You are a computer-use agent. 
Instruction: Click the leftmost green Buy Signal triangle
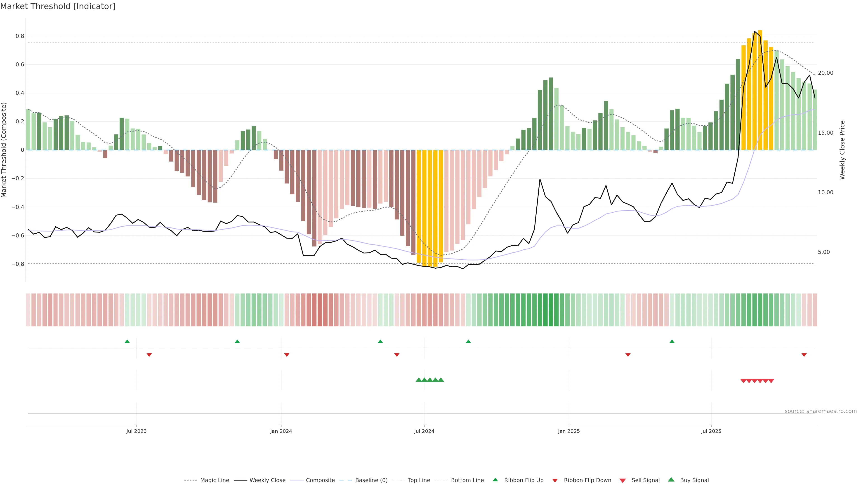(418, 380)
